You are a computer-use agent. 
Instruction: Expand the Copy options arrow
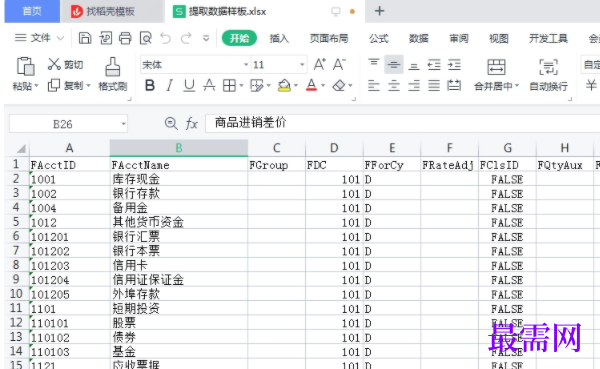(88, 86)
